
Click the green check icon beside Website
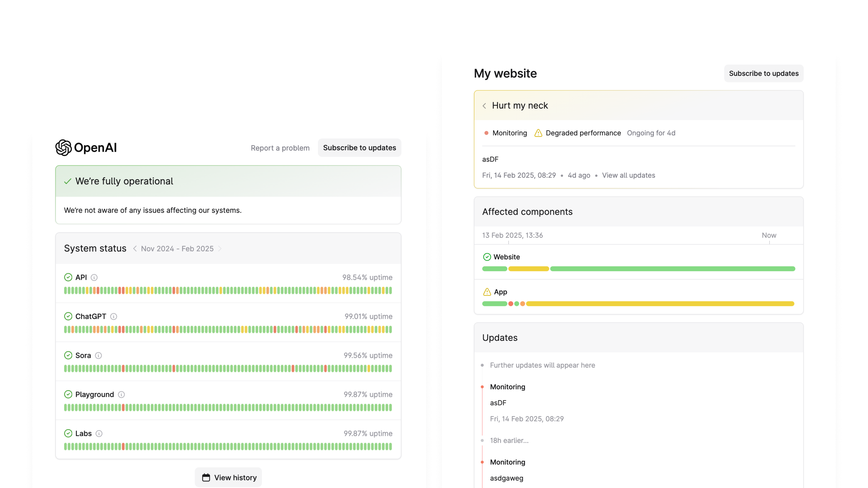tap(487, 257)
